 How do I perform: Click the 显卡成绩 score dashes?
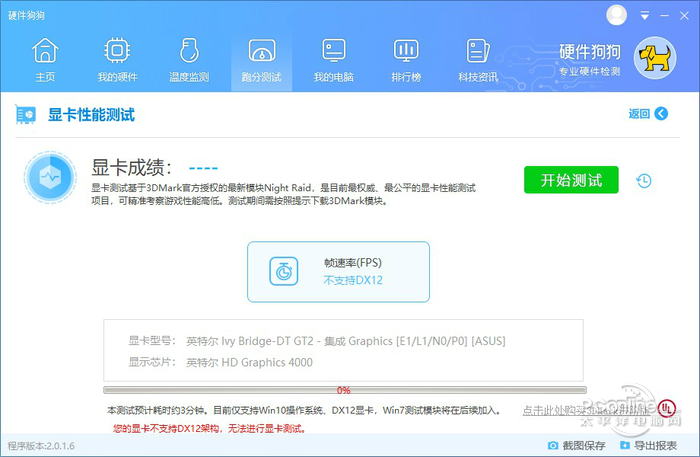203,168
